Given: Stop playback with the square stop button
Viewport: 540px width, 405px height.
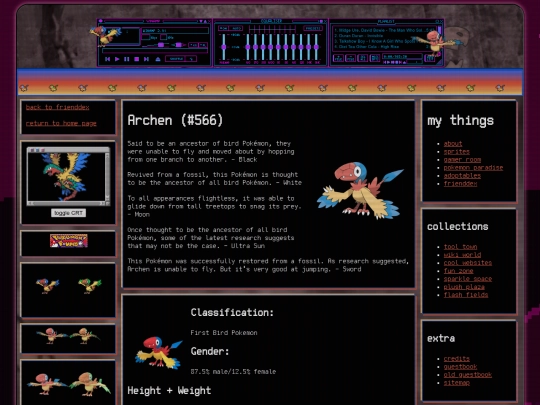Looking at the screenshot, I should [x=137, y=59].
